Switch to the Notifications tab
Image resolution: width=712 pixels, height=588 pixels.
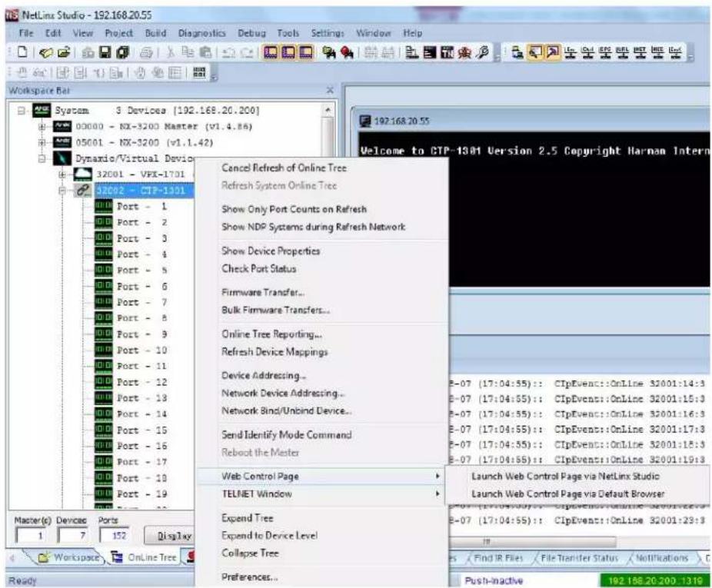click(662, 558)
